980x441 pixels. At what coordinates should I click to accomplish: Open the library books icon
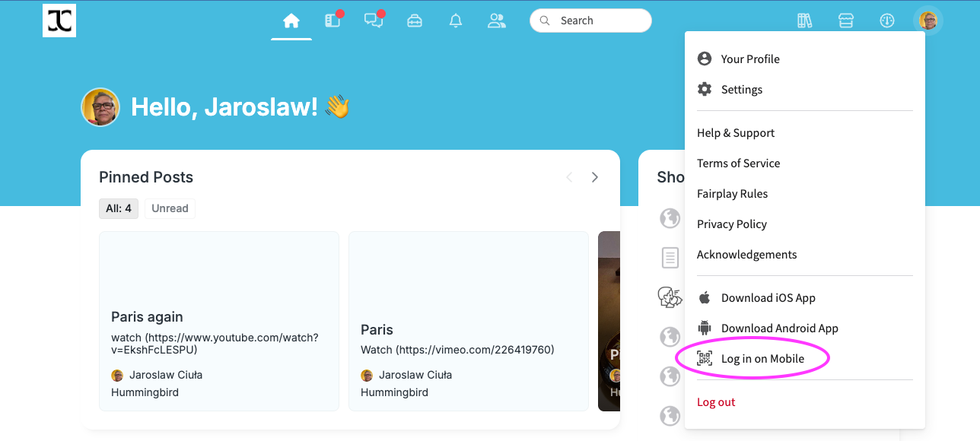(x=805, y=21)
